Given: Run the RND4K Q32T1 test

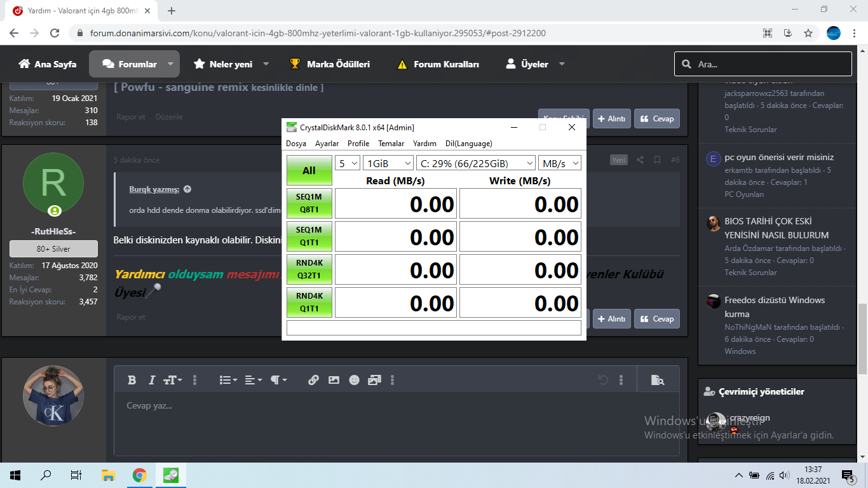Looking at the screenshot, I should point(309,269).
